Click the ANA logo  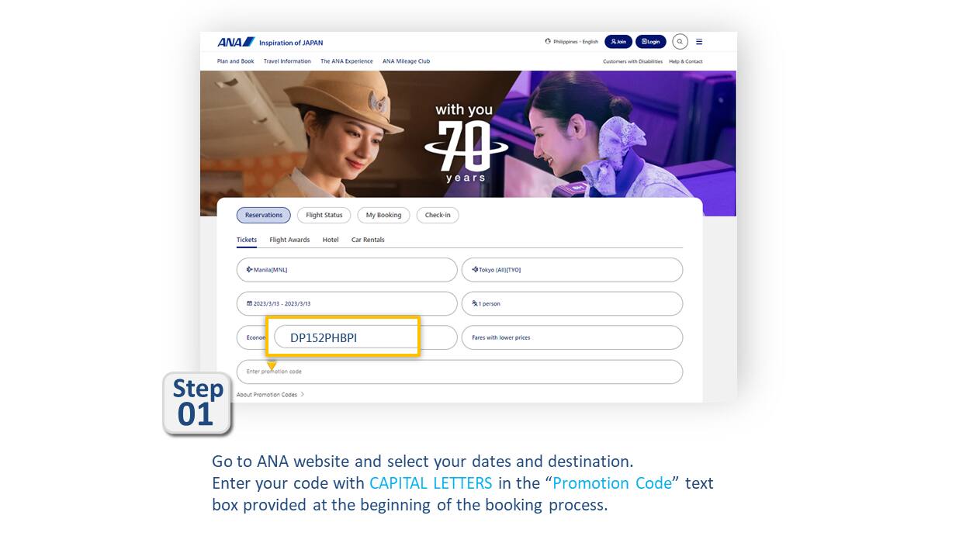236,42
